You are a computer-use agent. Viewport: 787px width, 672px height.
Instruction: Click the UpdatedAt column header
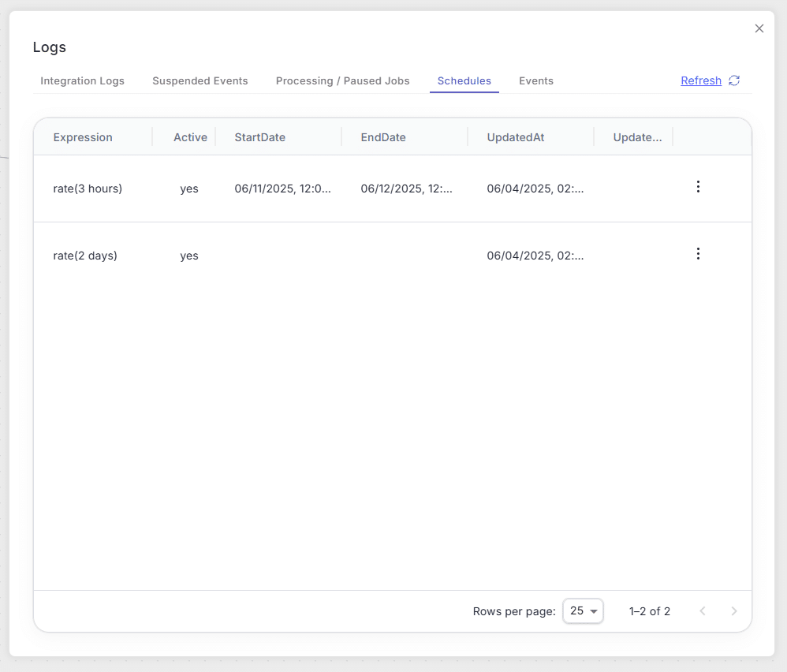tap(516, 137)
